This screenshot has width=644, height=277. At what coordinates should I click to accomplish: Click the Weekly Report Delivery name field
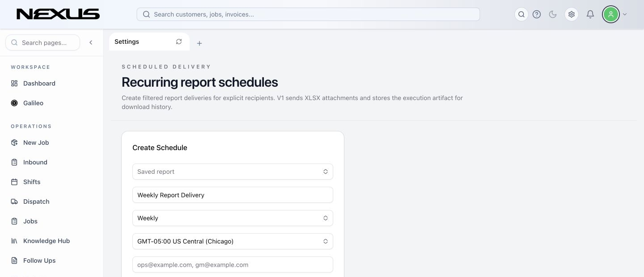[x=233, y=195]
